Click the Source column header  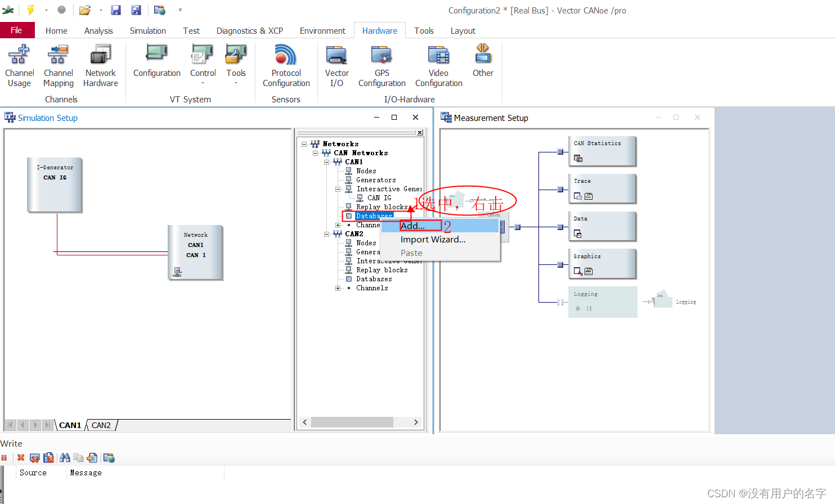pos(33,472)
